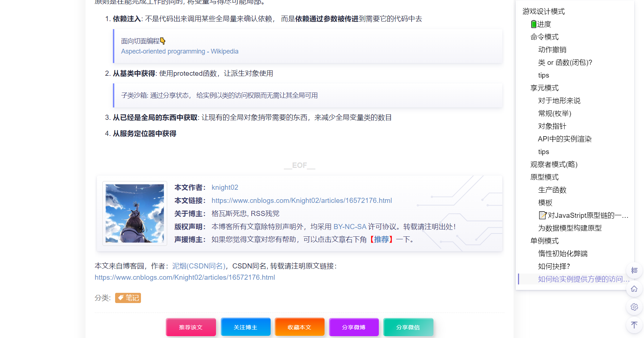644x338 pixels.
Task: Click the home icon in floating toolbar
Action: tap(634, 288)
